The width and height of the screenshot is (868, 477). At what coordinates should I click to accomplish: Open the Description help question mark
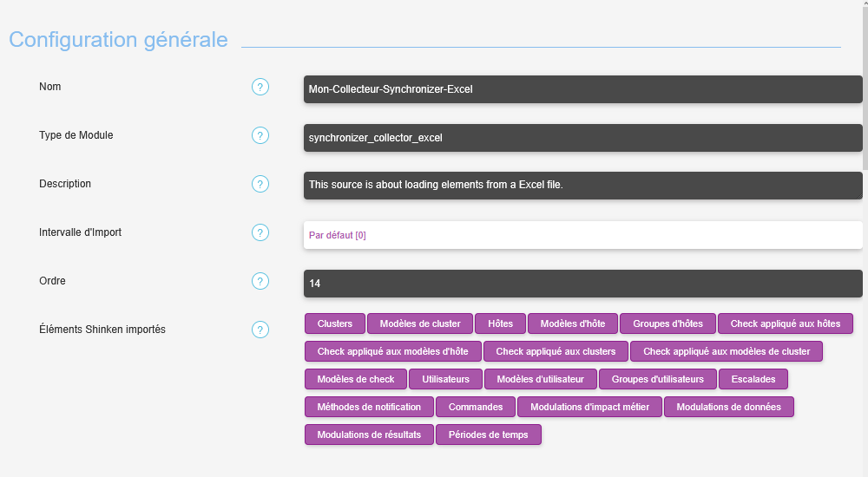[x=260, y=184]
